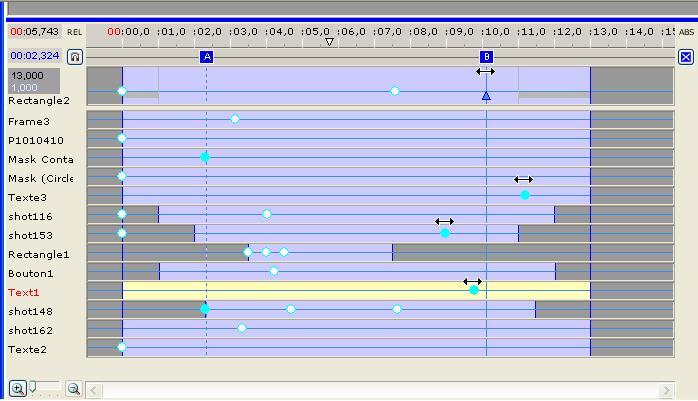The width and height of the screenshot is (698, 401).
Task: Click the cyan keyframe on Texte3 track
Action: [525, 195]
